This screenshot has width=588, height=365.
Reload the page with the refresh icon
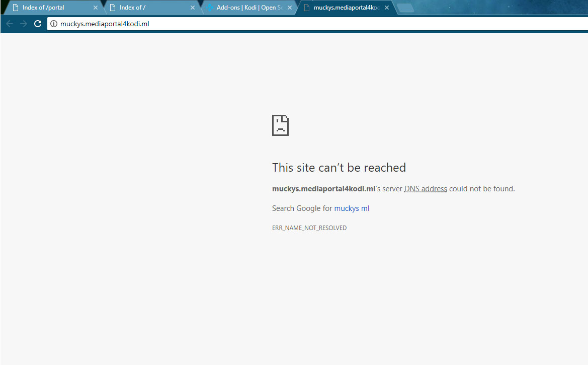38,24
